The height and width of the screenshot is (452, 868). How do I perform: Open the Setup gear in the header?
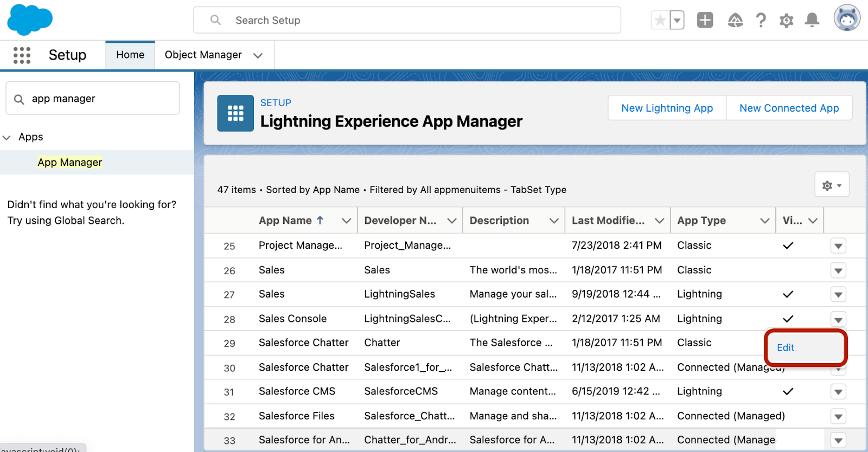tap(786, 21)
